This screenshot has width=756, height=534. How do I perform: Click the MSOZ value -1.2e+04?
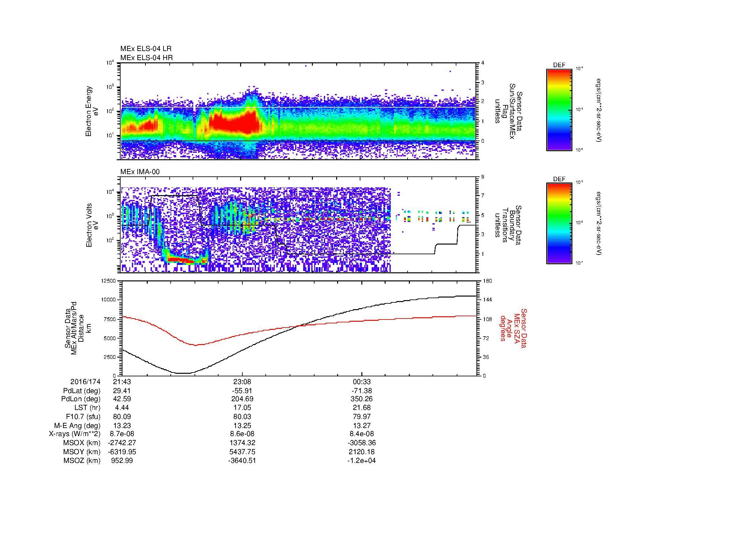pos(362,461)
